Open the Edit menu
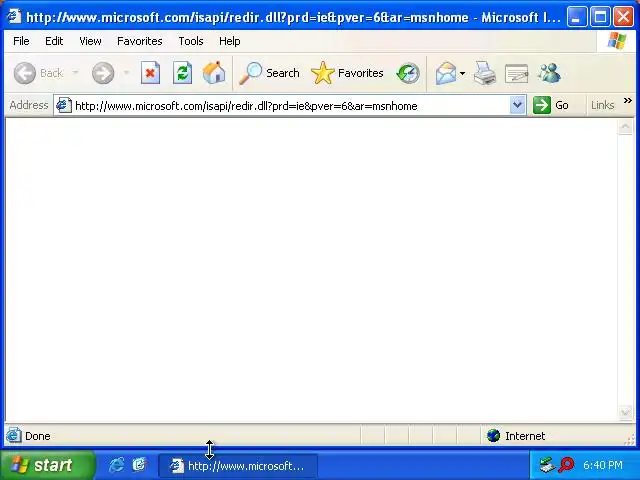 [x=54, y=41]
